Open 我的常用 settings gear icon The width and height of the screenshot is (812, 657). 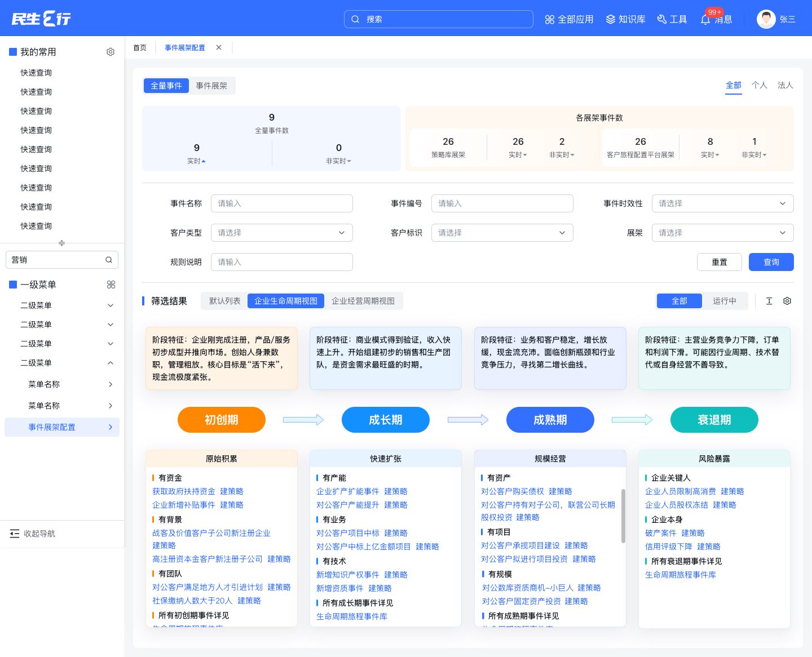(x=111, y=52)
